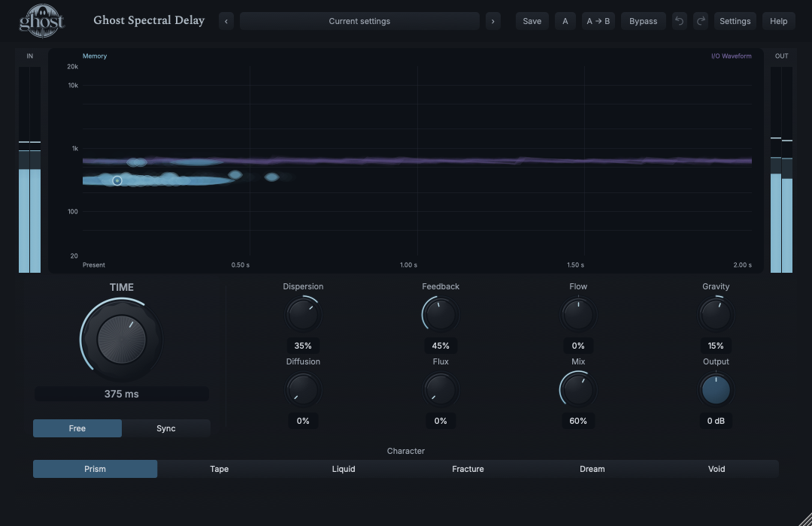Go to the previous preset arrow
The width and height of the screenshot is (812, 526).
coord(226,21)
